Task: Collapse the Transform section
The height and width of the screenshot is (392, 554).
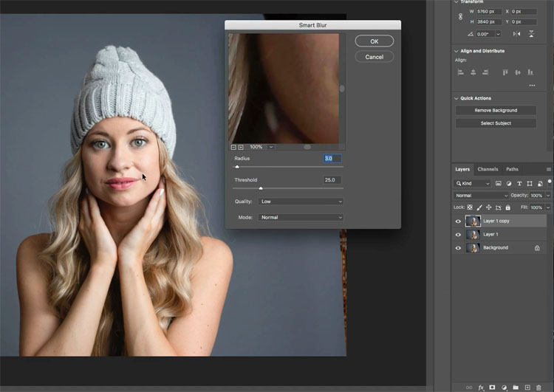Action: 456,1
